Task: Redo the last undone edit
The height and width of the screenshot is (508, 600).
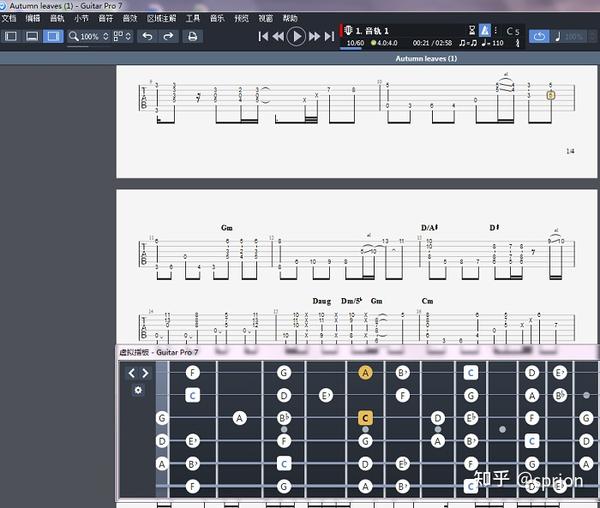Action: click(x=168, y=36)
